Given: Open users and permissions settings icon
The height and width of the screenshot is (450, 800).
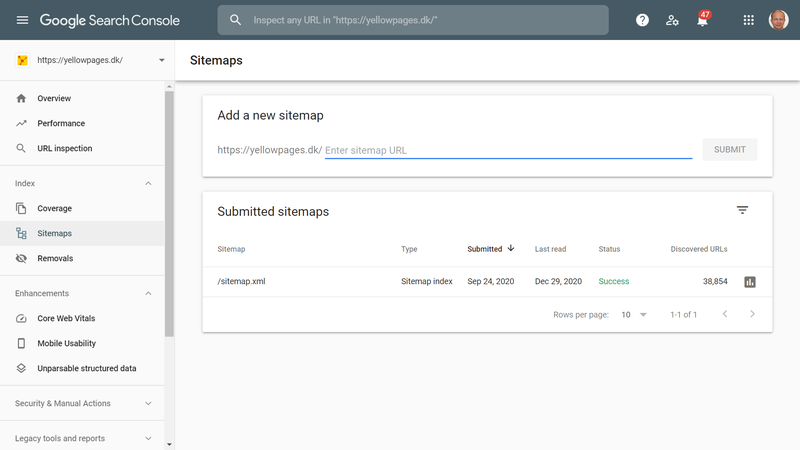Looking at the screenshot, I should 672,20.
